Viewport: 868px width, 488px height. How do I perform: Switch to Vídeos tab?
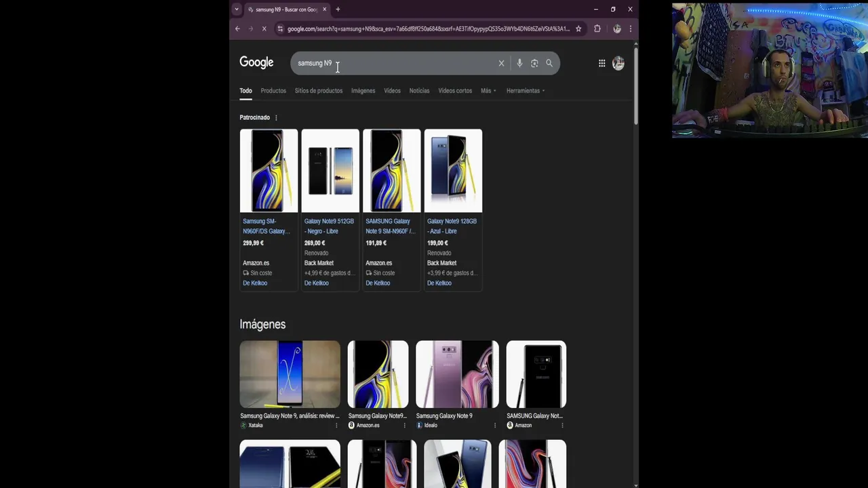click(x=392, y=91)
